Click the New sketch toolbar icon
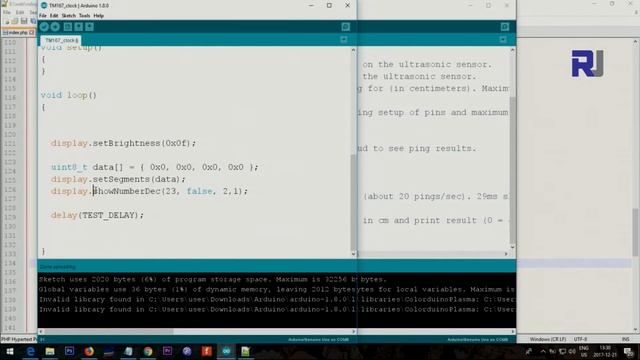The image size is (640, 360). (68, 27)
